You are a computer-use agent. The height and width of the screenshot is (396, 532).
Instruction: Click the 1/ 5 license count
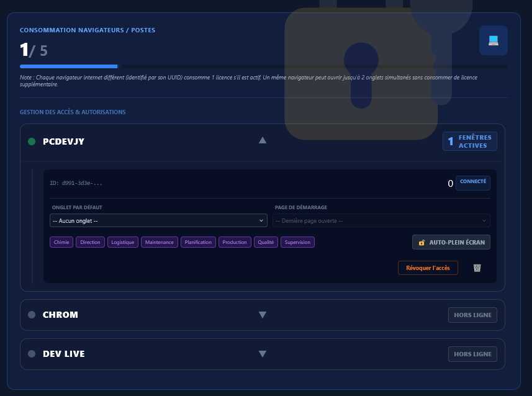tap(34, 50)
